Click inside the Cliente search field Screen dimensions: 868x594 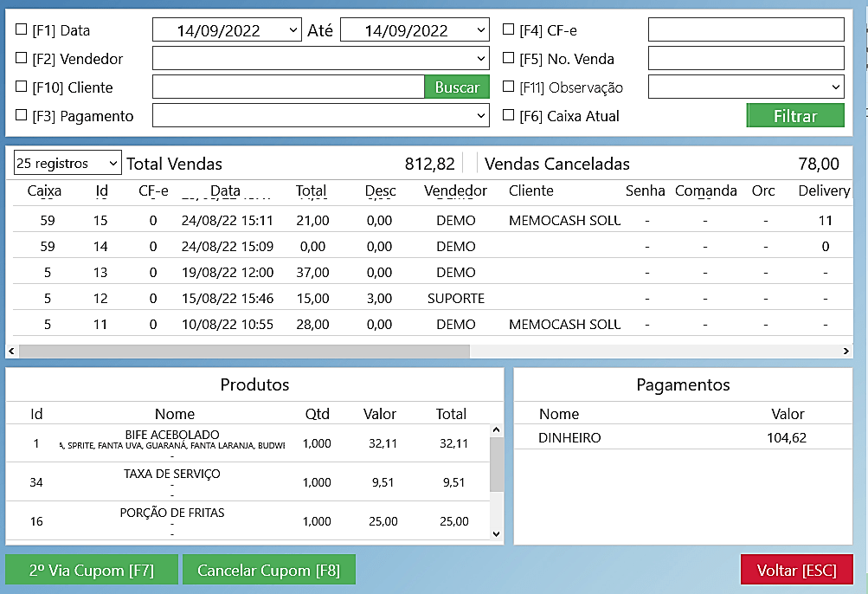tap(287, 87)
